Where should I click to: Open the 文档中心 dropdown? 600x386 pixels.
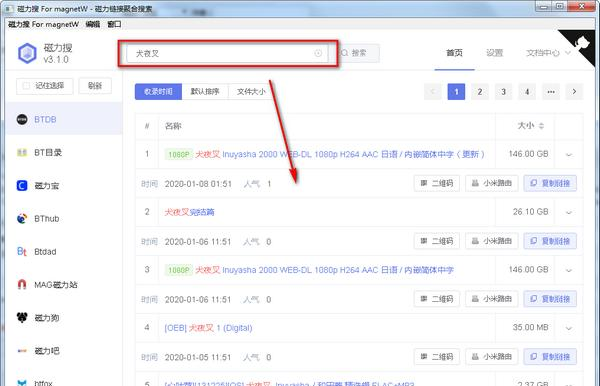(x=548, y=53)
